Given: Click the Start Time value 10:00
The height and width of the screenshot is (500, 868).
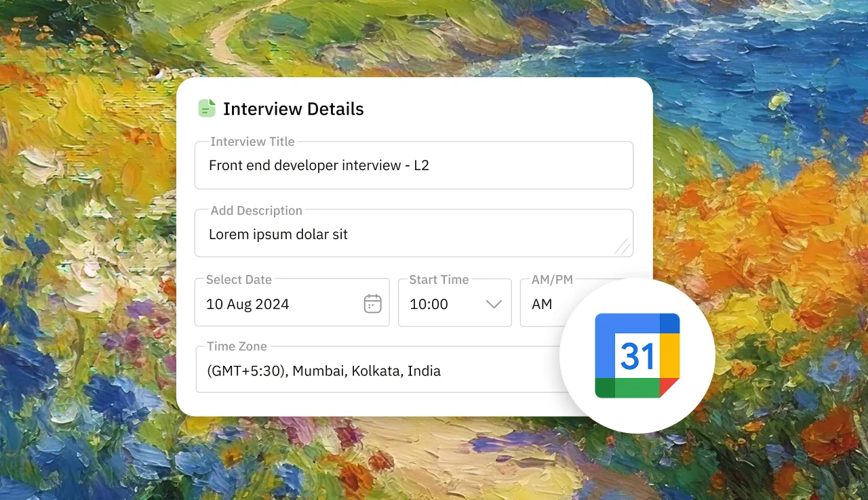Looking at the screenshot, I should 429,304.
